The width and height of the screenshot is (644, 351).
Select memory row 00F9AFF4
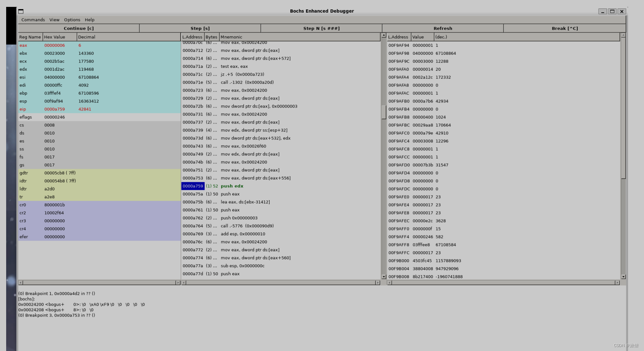503,237
